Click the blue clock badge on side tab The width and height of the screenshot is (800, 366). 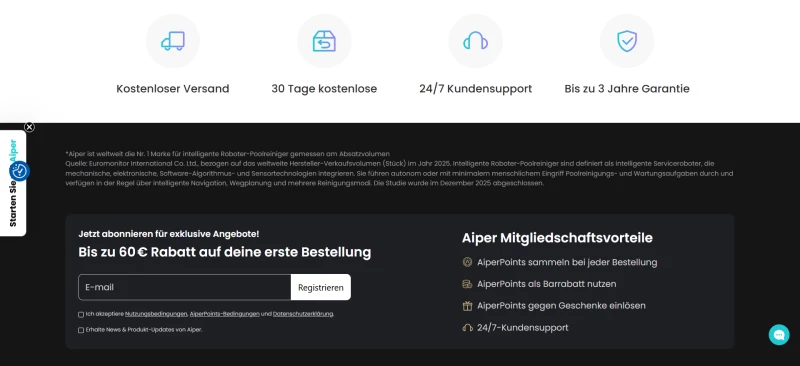click(19, 172)
